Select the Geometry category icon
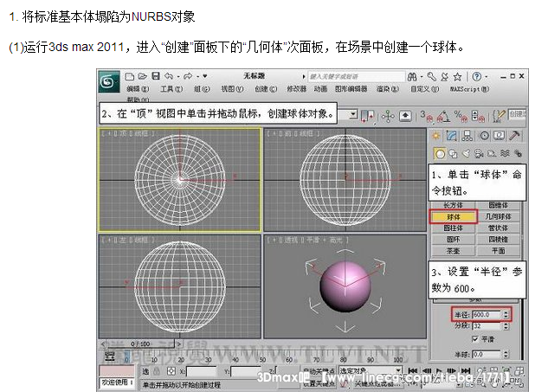The image size is (535, 392). pyautogui.click(x=440, y=154)
